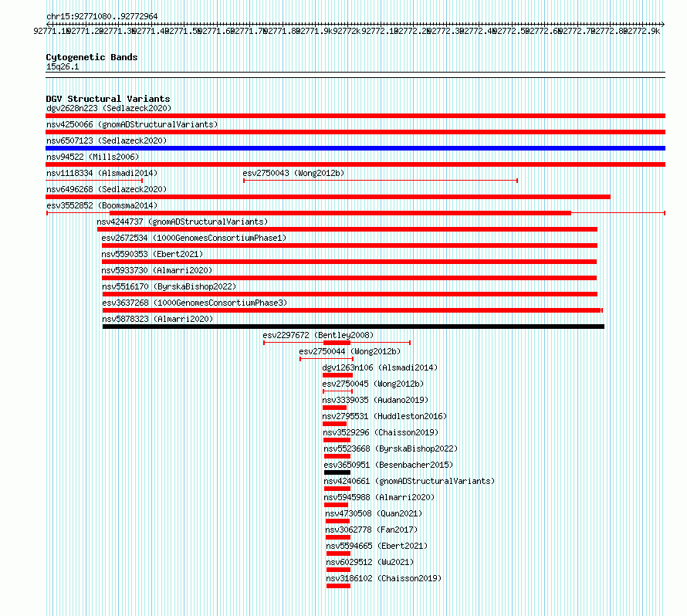Select the nsv5523668 (ByrskaBishop2022) label
This screenshot has width=687, height=616.
point(391,448)
